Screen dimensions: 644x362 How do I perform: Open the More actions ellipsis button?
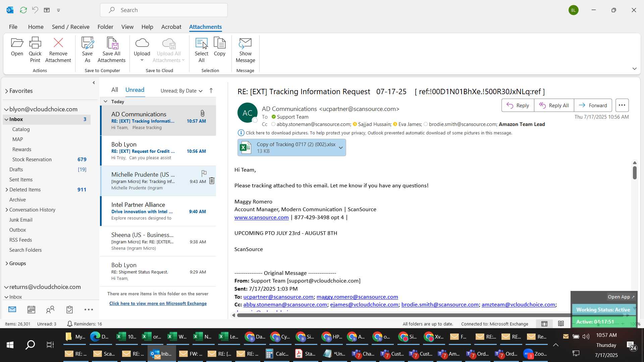622,105
